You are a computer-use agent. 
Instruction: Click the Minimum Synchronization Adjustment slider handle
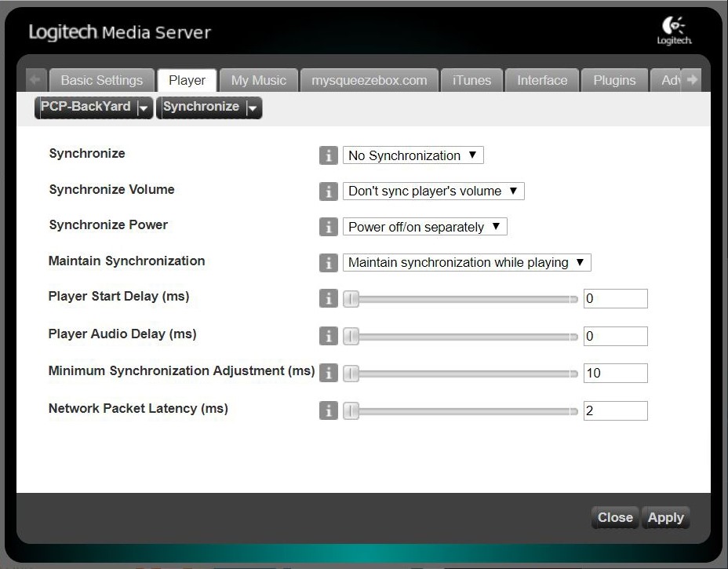coord(351,373)
